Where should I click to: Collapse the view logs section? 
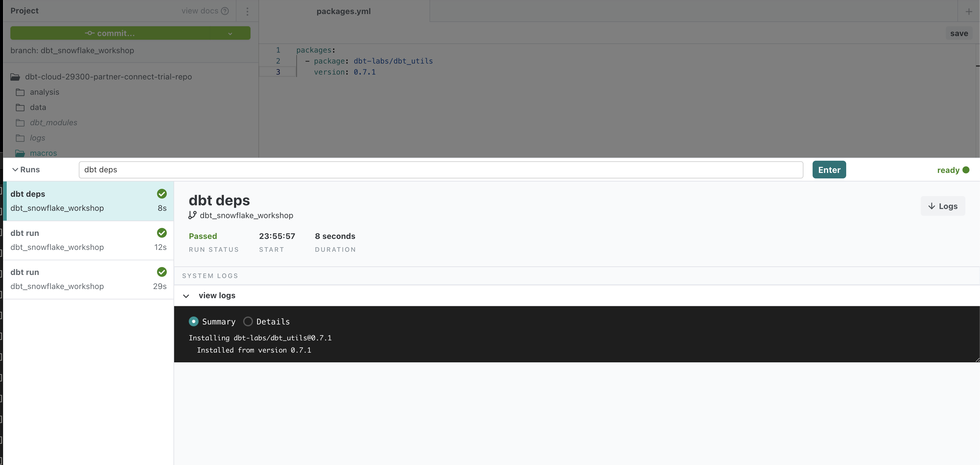[186, 296]
